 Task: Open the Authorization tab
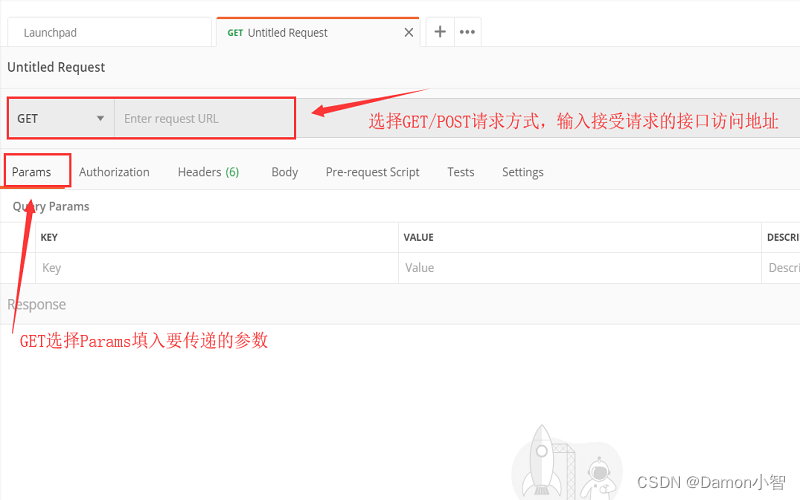coord(114,172)
